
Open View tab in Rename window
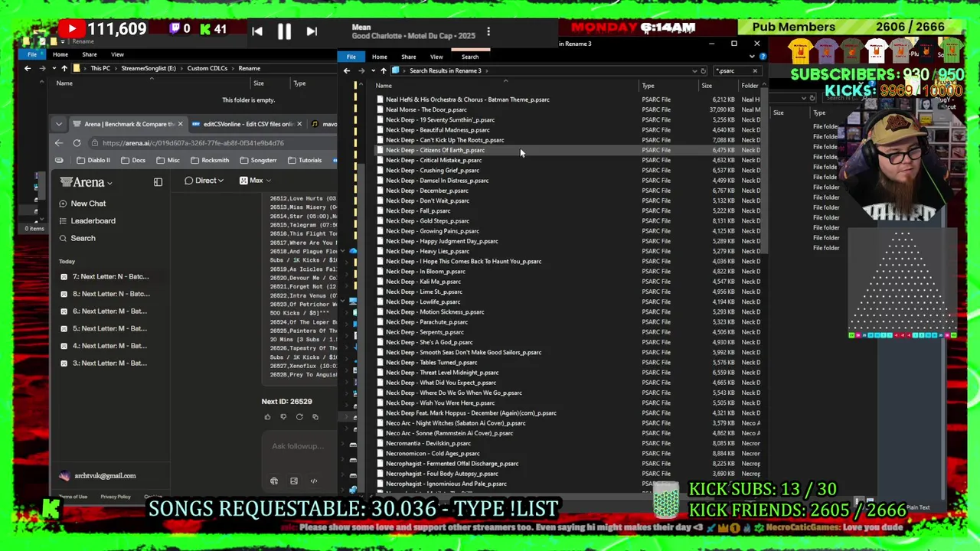point(117,54)
